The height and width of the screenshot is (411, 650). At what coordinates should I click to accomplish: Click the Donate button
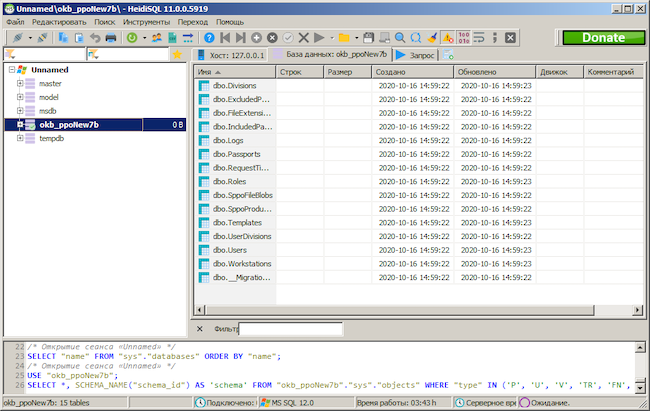click(x=601, y=38)
